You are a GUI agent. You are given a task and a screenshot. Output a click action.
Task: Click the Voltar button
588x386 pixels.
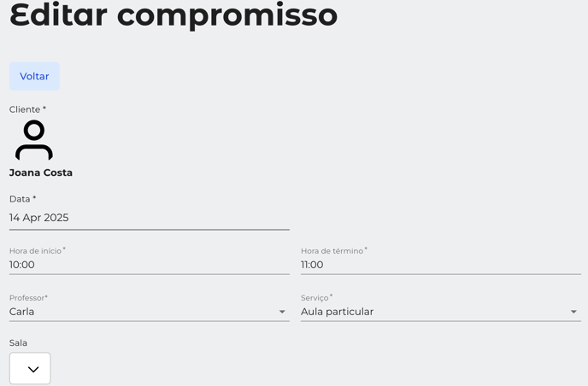(x=34, y=76)
